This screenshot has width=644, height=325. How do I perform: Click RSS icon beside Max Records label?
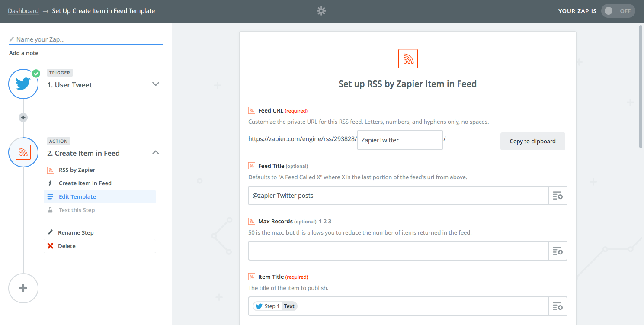pyautogui.click(x=252, y=221)
